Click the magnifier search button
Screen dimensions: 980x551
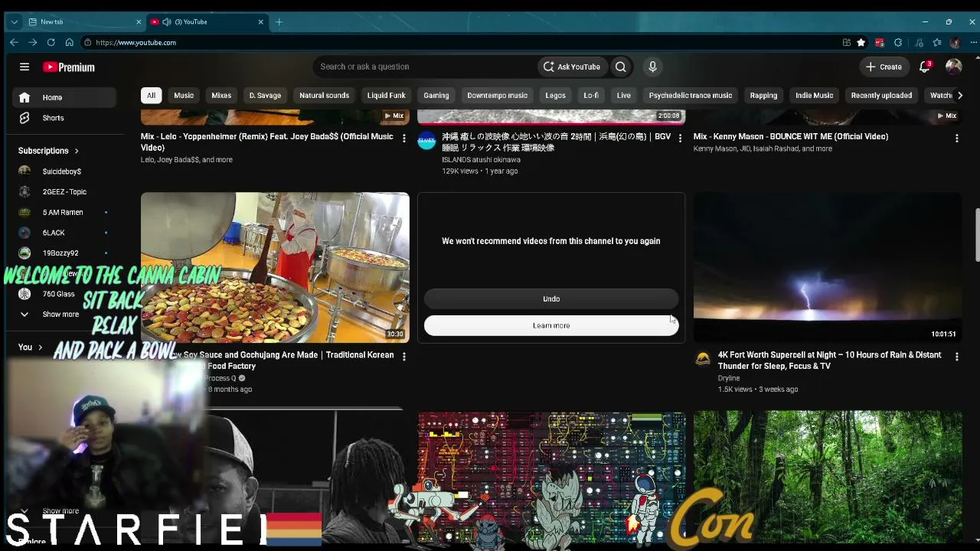pyautogui.click(x=621, y=67)
